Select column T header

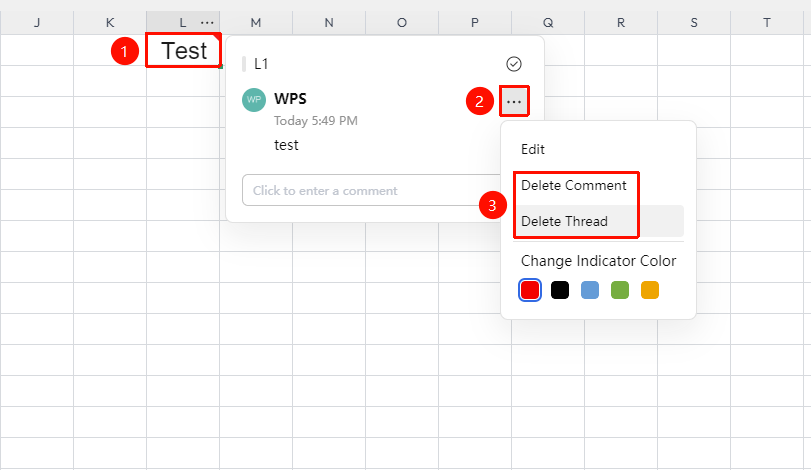[x=767, y=23]
